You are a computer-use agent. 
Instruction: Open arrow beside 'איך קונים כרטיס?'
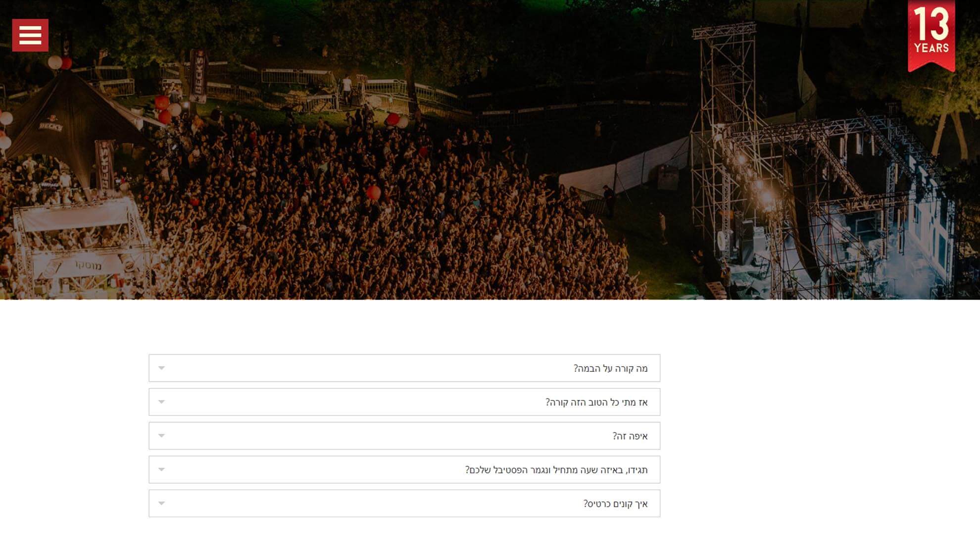tap(161, 503)
